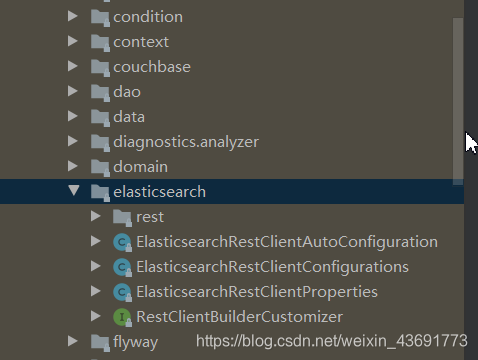Collapse the elasticsearch package arrow
Image resolution: width=478 pixels, height=360 pixels.
click(74, 190)
